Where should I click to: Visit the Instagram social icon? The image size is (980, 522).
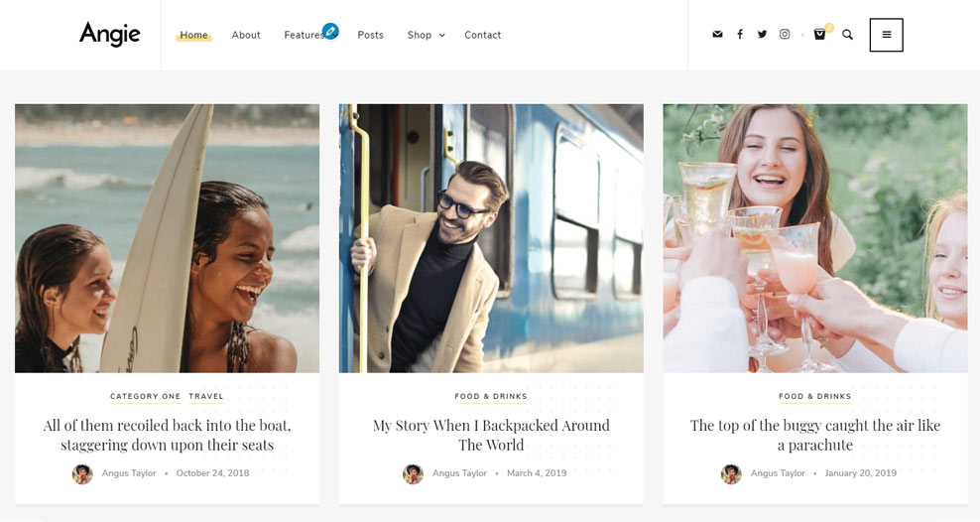point(785,35)
